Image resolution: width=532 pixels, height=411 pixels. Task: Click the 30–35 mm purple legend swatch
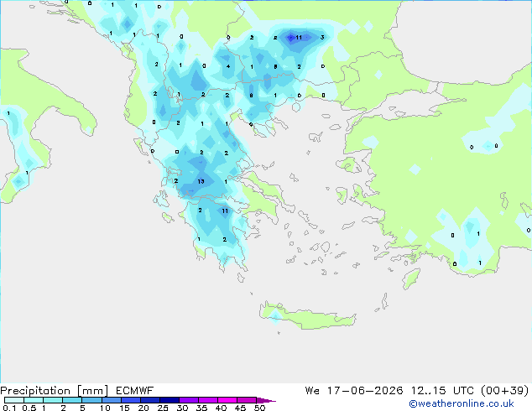[189, 400]
